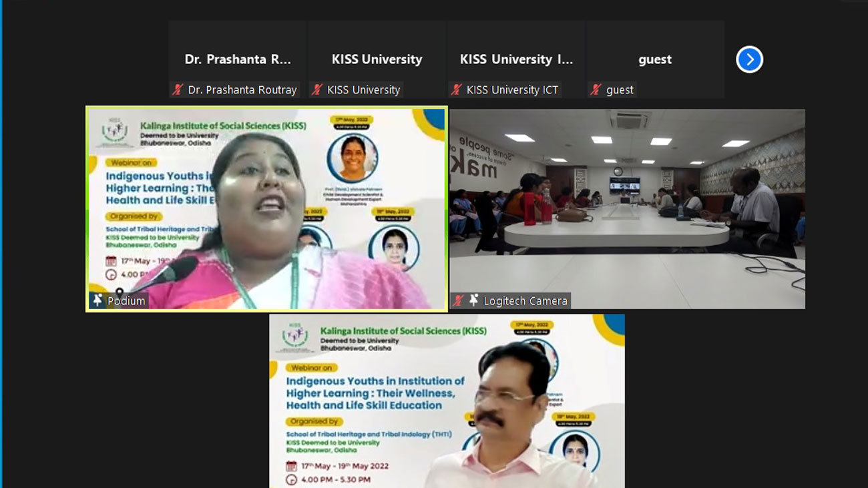Click the blue next-participants arrow button
This screenshot has width=868, height=488.
[749, 59]
